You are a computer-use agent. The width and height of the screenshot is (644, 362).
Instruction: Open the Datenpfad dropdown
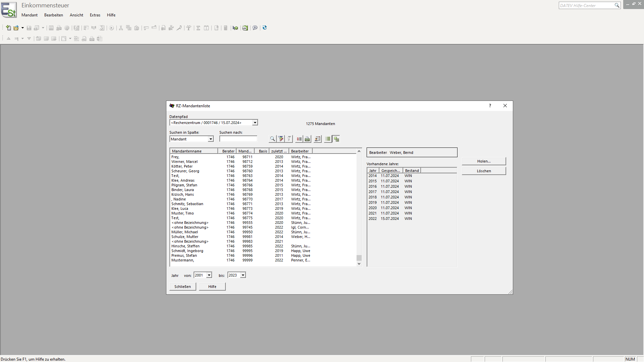(x=255, y=123)
